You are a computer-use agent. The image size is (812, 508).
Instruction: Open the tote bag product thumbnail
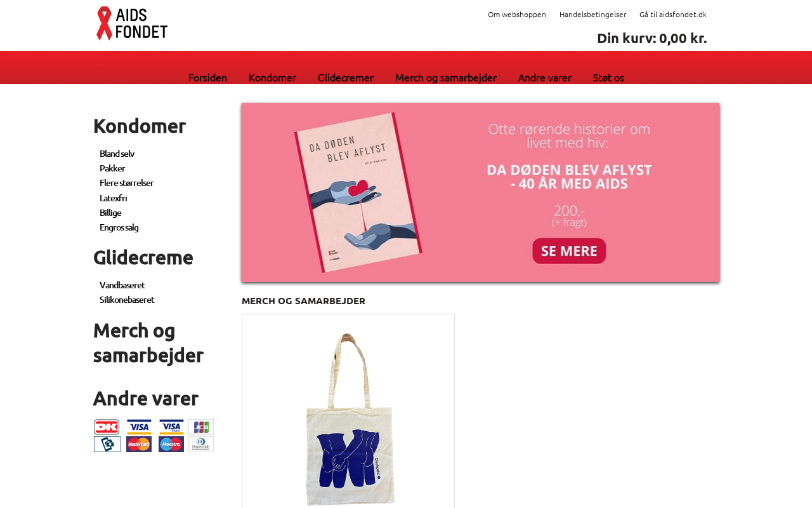point(348,411)
